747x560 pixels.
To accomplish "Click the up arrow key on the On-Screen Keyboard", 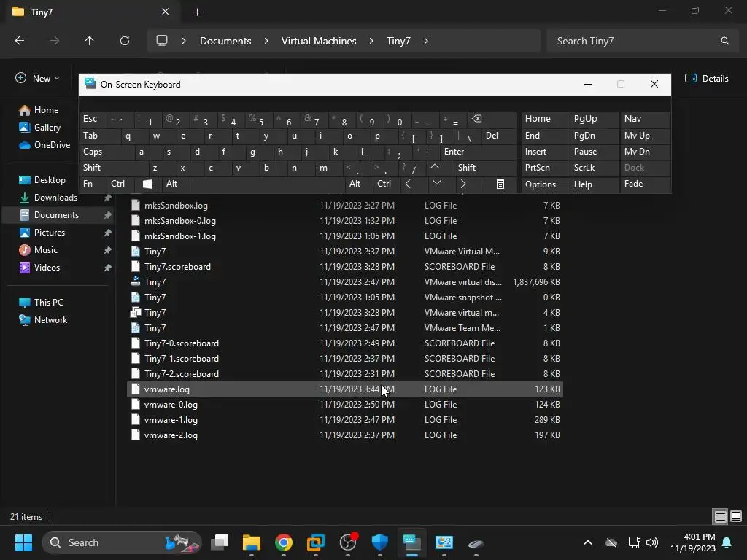I will 435,167.
